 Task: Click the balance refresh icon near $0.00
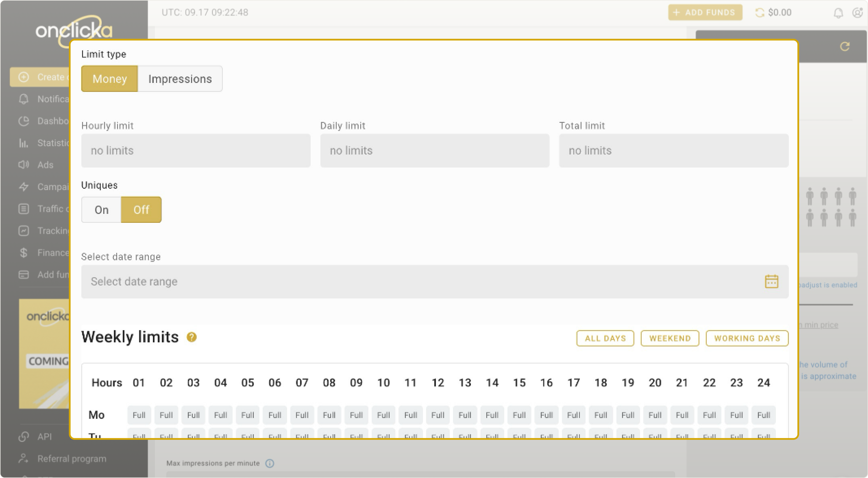point(759,13)
